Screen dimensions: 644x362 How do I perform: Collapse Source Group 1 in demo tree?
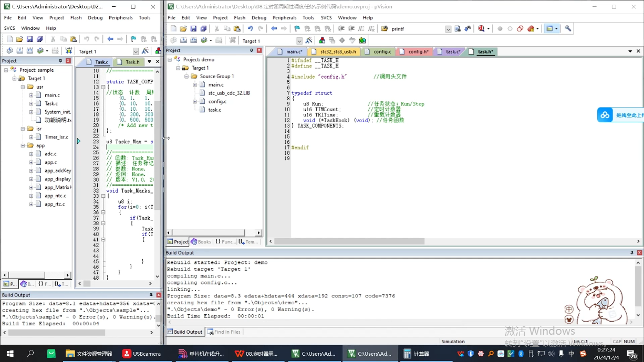[186, 76]
